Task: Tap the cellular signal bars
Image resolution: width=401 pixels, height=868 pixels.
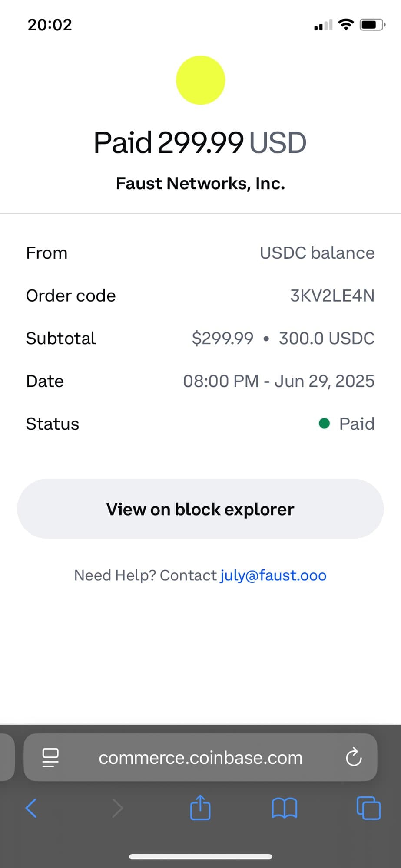Action: [323, 25]
